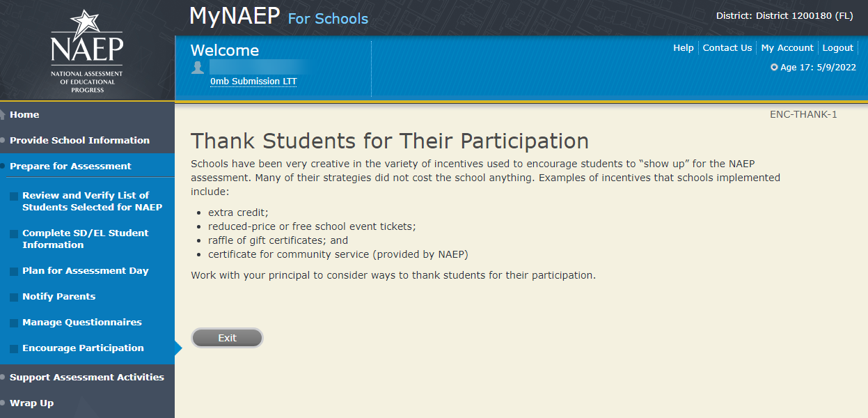The width and height of the screenshot is (868, 418).
Task: Expand the Provide School Information section
Action: [79, 140]
